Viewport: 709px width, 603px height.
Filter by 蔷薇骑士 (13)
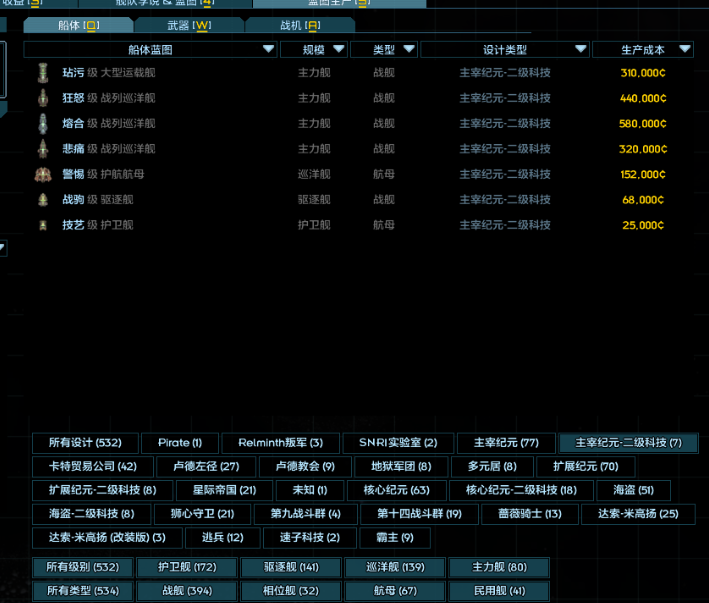(x=530, y=514)
